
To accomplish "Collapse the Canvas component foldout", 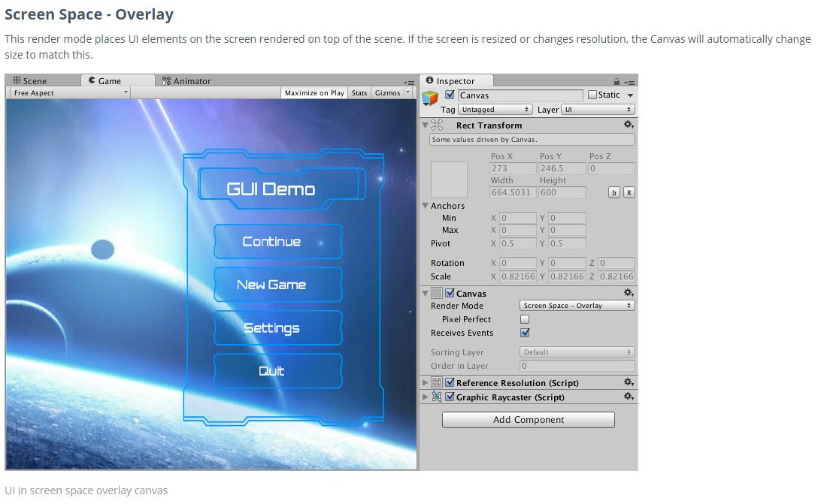I will pyautogui.click(x=426, y=293).
